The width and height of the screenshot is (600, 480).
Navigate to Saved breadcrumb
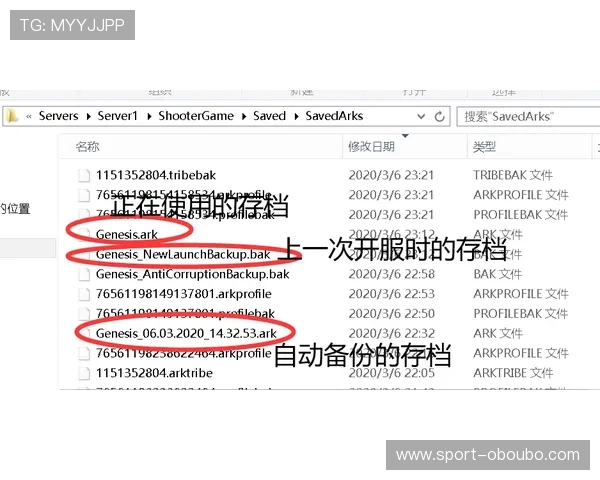pos(269,116)
